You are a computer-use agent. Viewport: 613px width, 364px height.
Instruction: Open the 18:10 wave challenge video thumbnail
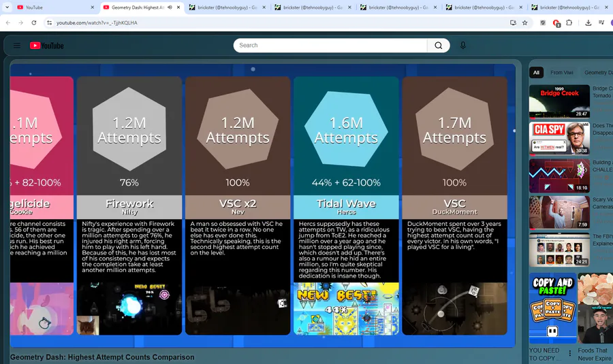(559, 176)
